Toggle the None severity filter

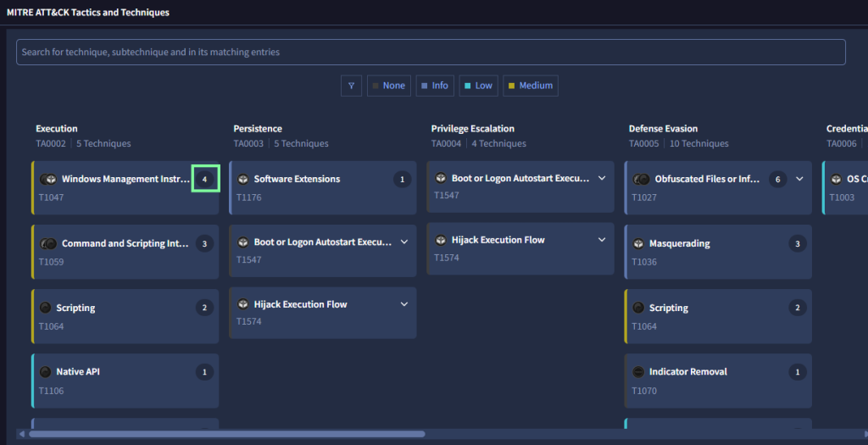click(x=388, y=86)
